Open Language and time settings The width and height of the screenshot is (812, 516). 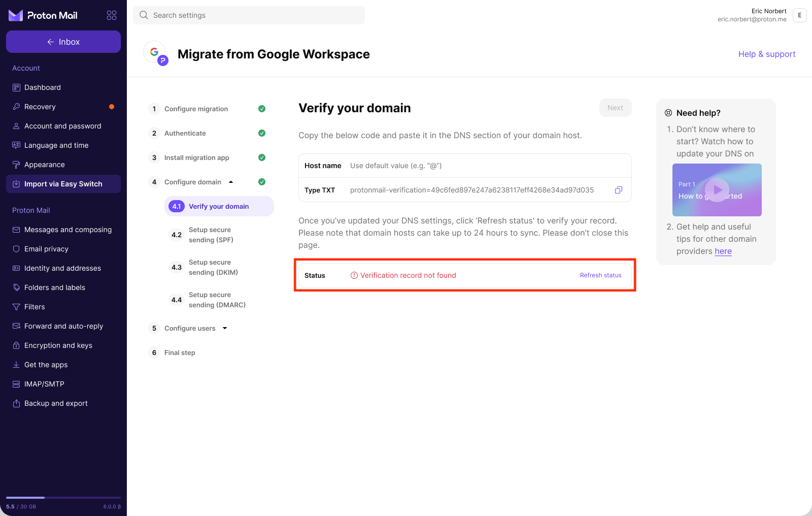coord(63,145)
